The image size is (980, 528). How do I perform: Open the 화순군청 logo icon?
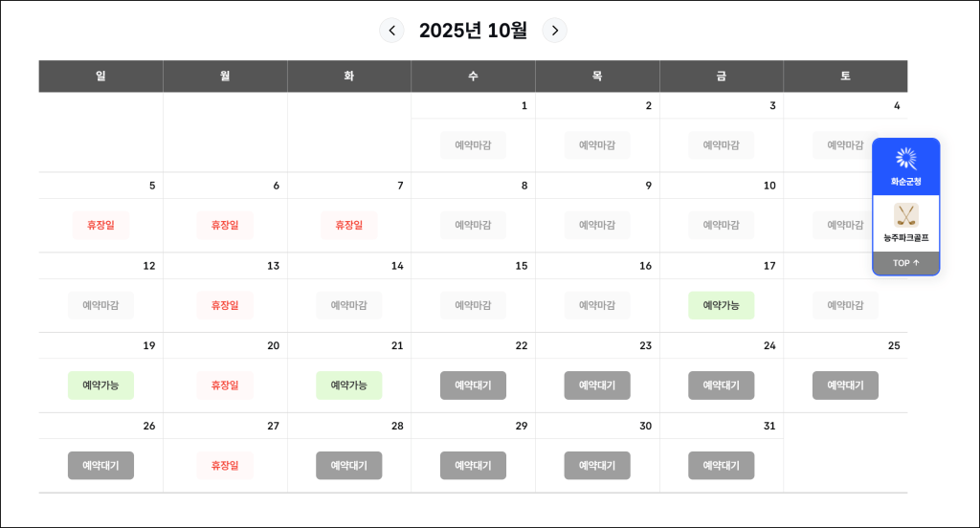click(x=905, y=159)
